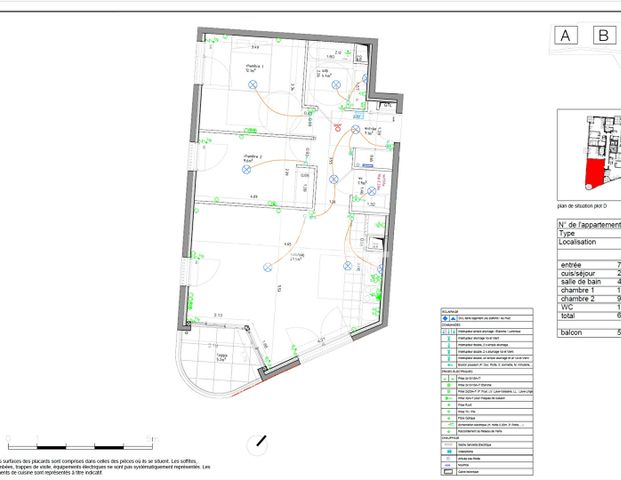Click the Interphone blue square icon in the legend

[449, 451]
